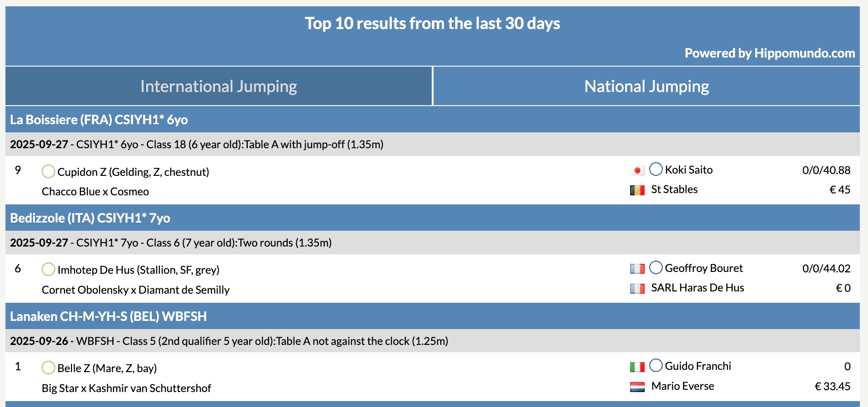Image resolution: width=868 pixels, height=407 pixels.
Task: Click the Netherlands flag beside Mario Everse
Action: click(637, 387)
